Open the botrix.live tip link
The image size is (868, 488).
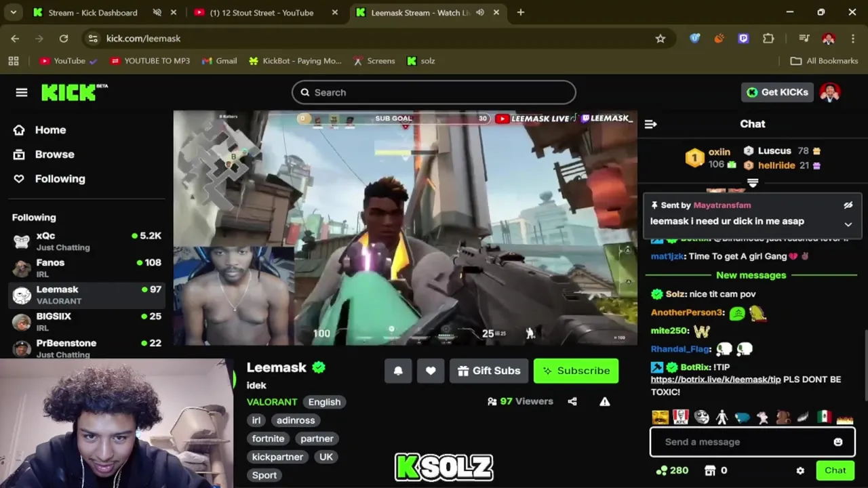[715, 380]
